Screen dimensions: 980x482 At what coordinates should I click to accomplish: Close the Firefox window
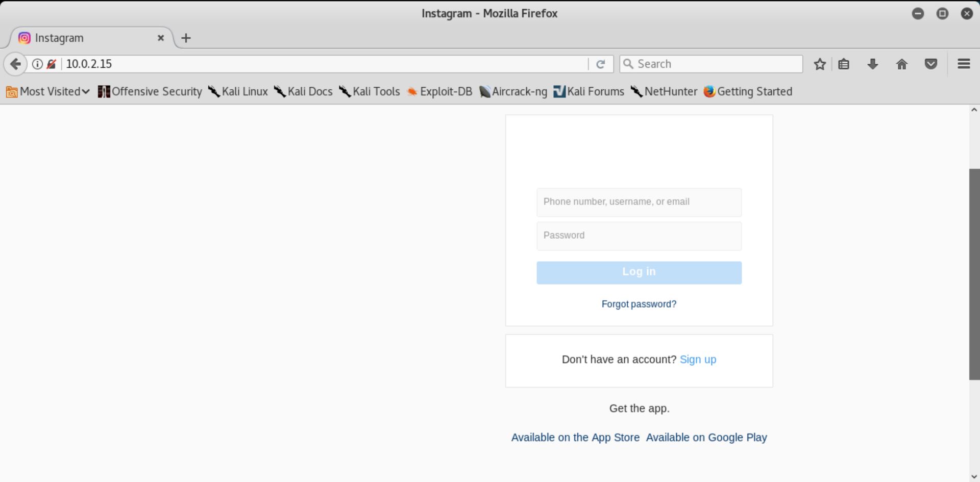pyautogui.click(x=967, y=14)
